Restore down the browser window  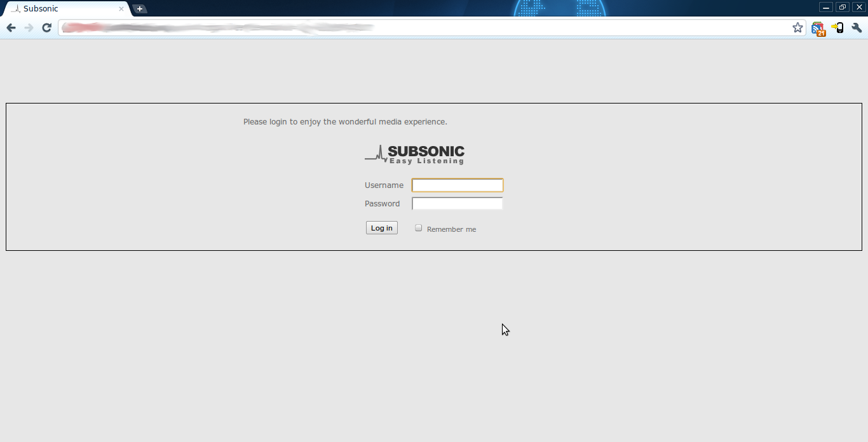coord(843,8)
